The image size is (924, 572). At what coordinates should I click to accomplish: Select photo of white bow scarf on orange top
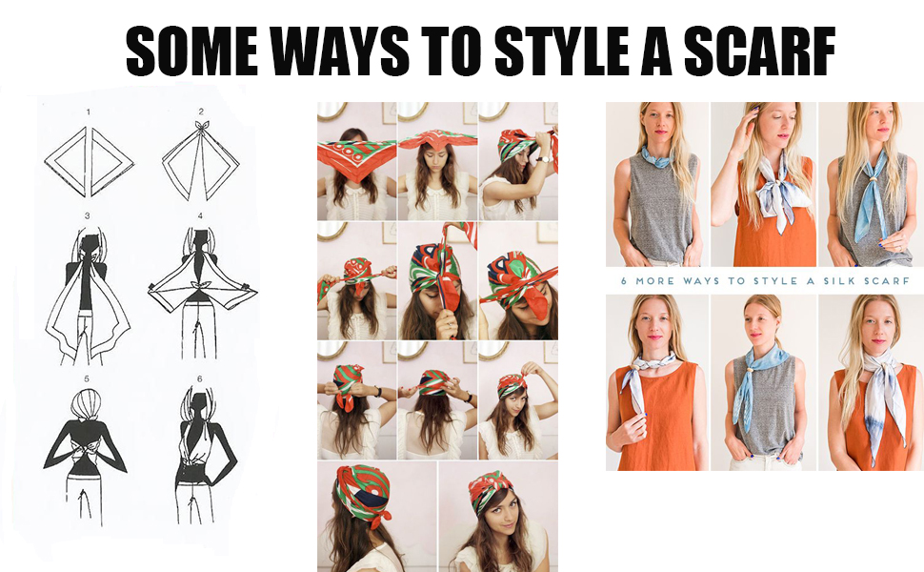pyautogui.click(x=763, y=184)
